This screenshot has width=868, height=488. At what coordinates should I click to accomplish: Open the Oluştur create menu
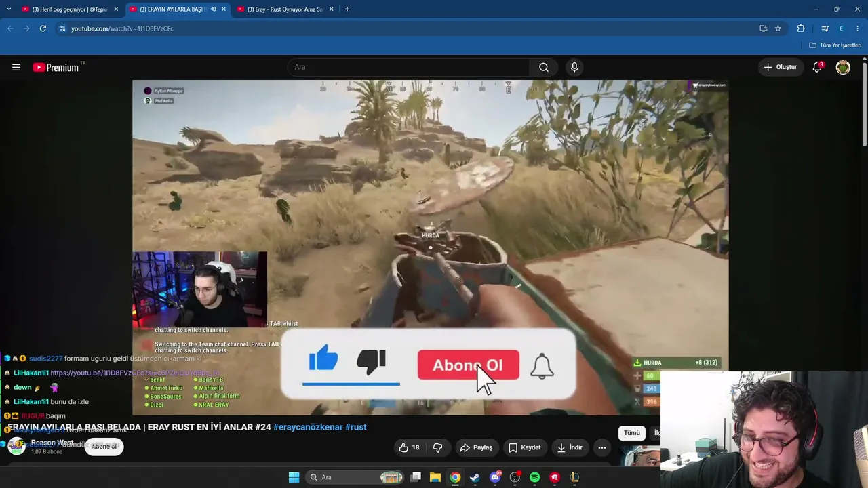coord(781,67)
